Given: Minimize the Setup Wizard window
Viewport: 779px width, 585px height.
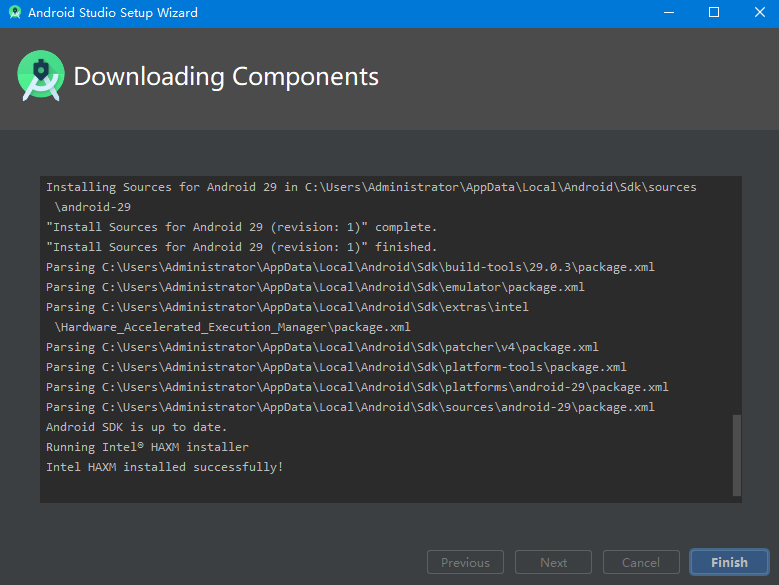Looking at the screenshot, I should point(669,12).
